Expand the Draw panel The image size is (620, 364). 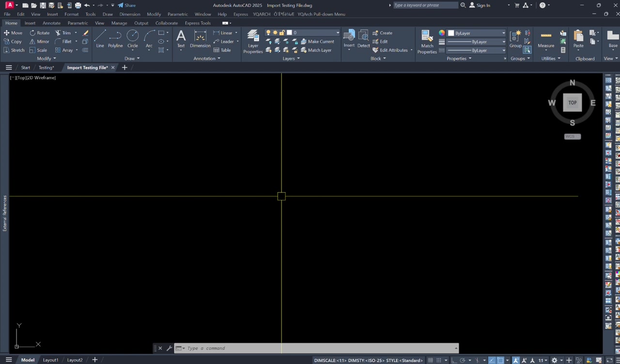tap(132, 59)
